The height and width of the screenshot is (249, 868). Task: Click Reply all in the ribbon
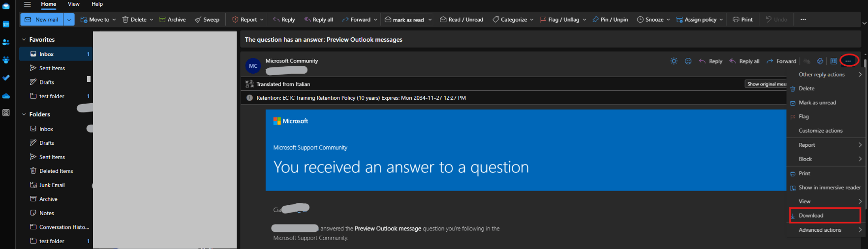[x=318, y=20]
